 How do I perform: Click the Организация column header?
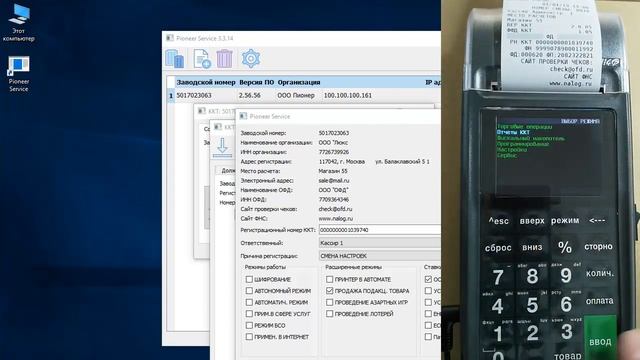(x=299, y=82)
